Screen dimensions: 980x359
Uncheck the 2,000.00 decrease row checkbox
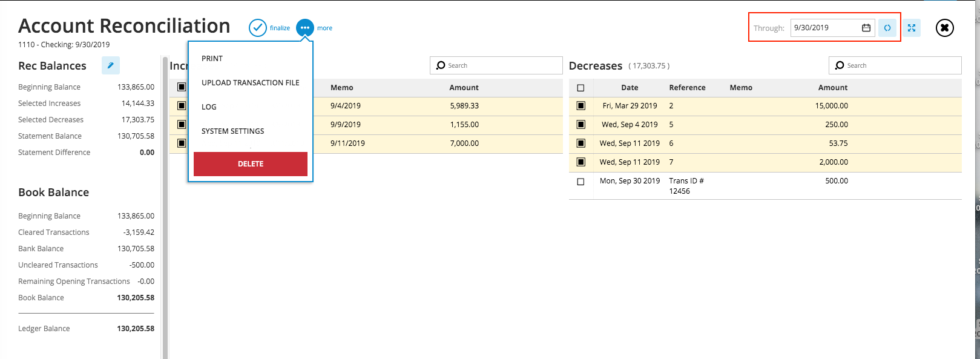click(581, 162)
